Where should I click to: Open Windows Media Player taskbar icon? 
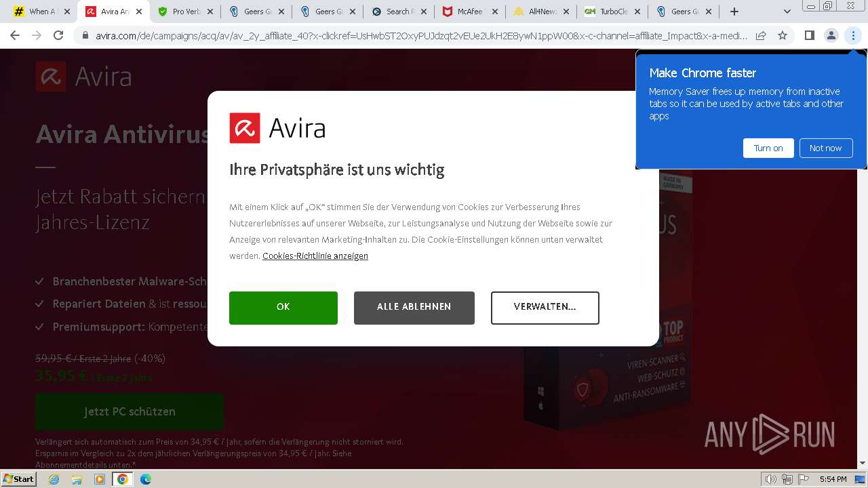point(100,479)
